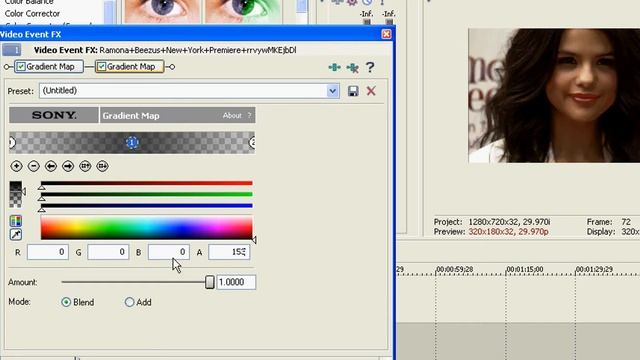Image resolution: width=640 pixels, height=360 pixels.
Task: Select the right end gradient control point 2
Action: coord(252,142)
